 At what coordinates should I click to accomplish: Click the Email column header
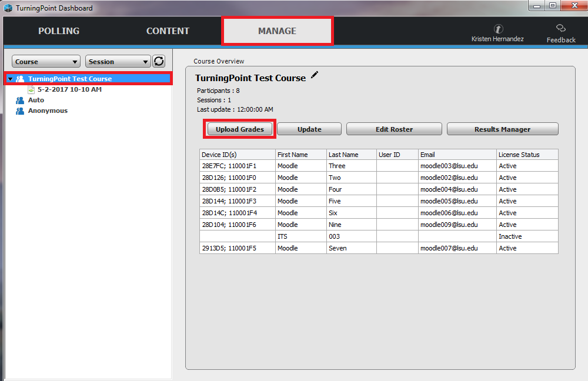click(x=457, y=155)
